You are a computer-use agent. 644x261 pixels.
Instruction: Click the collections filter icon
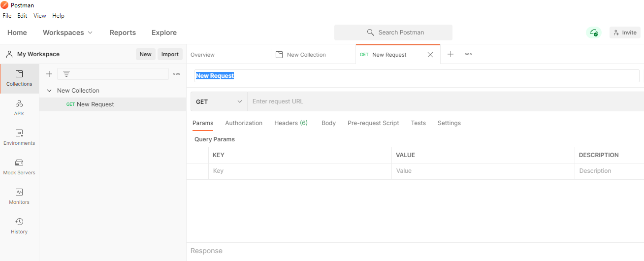click(x=66, y=74)
